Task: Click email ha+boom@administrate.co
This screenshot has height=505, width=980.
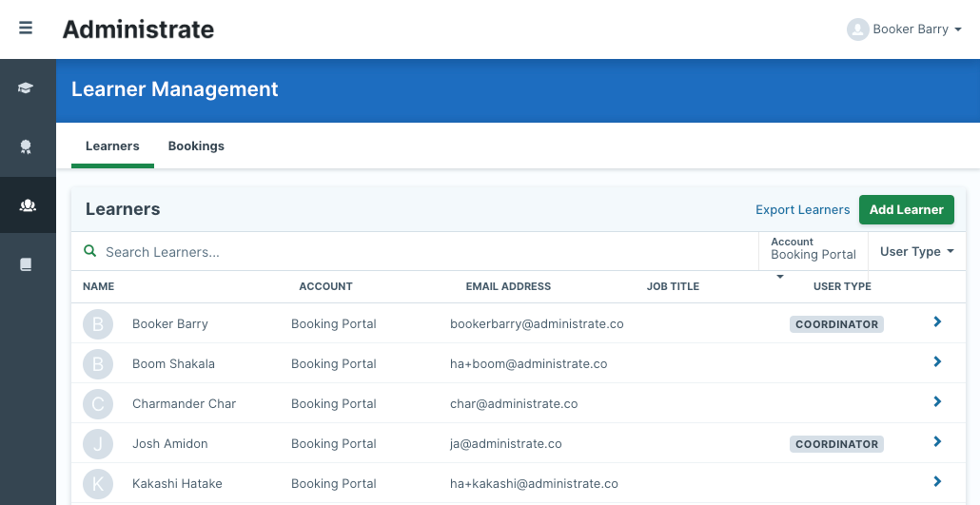Action: [529, 363]
